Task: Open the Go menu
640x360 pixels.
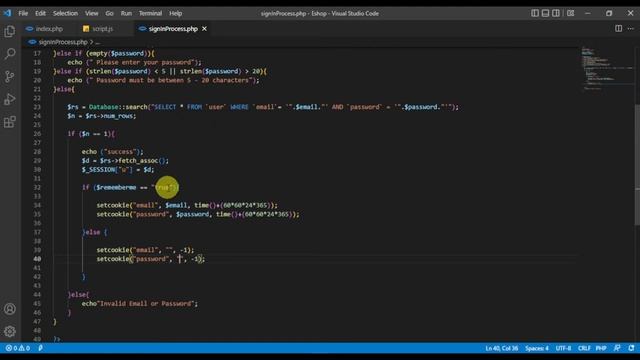Action: pos(109,13)
